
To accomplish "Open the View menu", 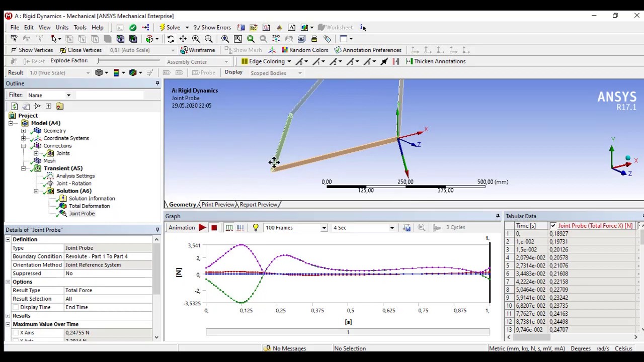I will pyautogui.click(x=44, y=28).
